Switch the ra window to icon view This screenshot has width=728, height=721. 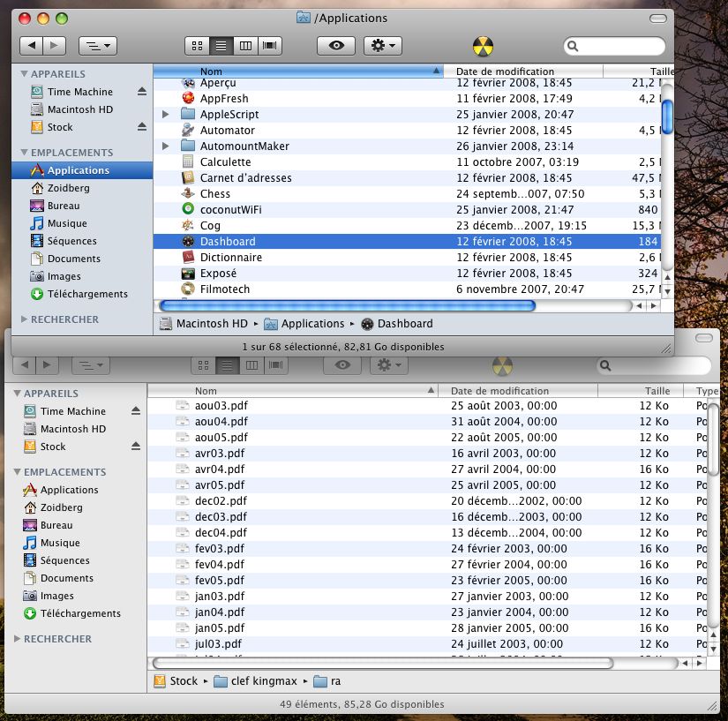pos(203,364)
